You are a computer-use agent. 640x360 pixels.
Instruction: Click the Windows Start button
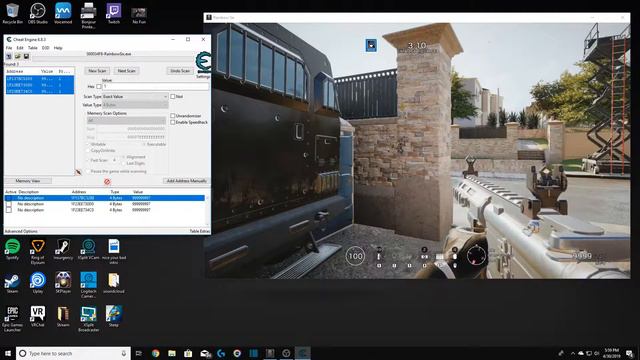click(8, 353)
